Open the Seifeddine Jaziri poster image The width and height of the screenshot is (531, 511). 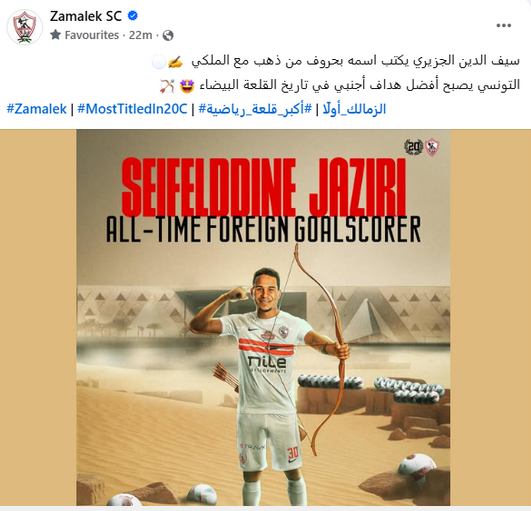263,317
